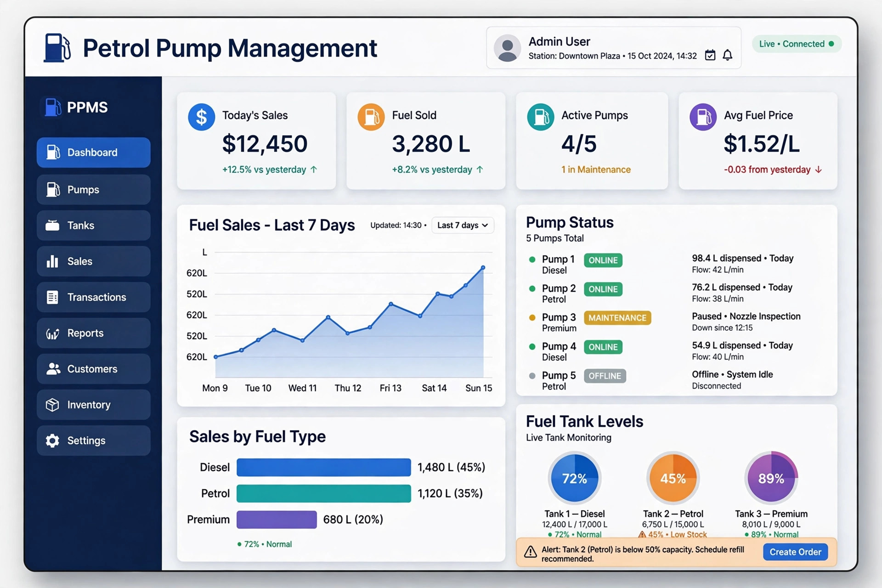The width and height of the screenshot is (882, 588).
Task: Click the Admin User avatar icon
Action: pos(507,48)
